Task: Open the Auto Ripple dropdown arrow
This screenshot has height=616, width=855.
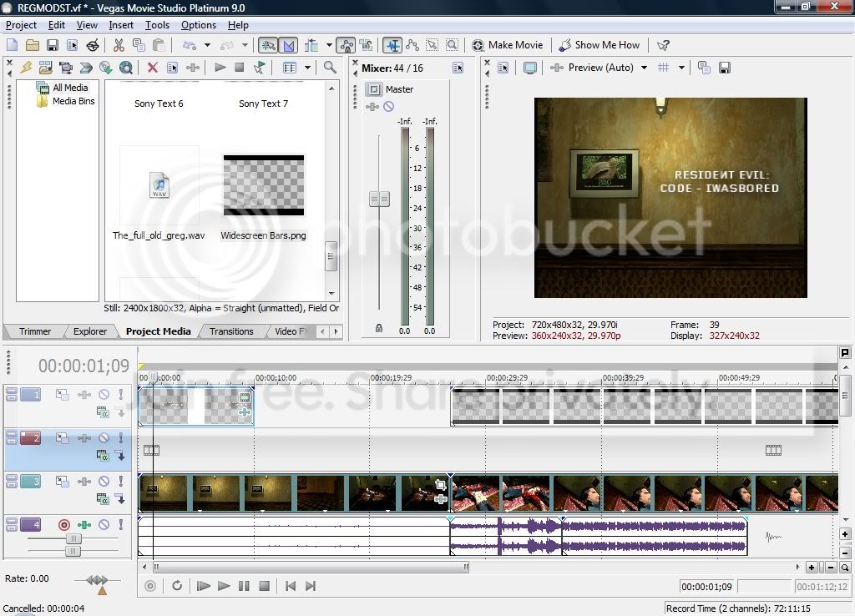Action: pos(329,45)
